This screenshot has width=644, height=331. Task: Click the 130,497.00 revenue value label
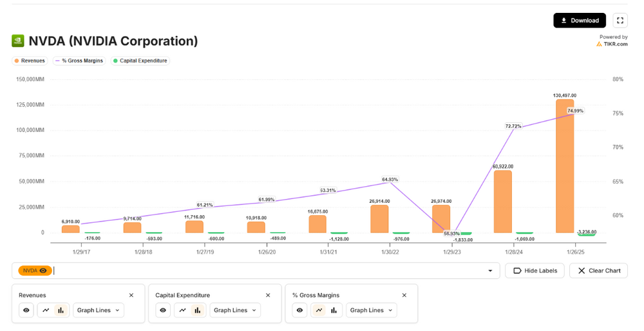coord(565,95)
